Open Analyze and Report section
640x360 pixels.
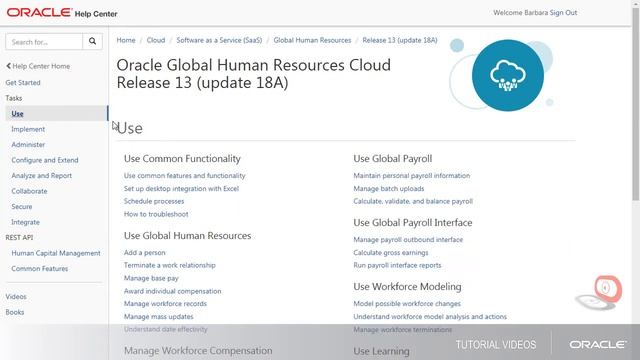tap(42, 176)
